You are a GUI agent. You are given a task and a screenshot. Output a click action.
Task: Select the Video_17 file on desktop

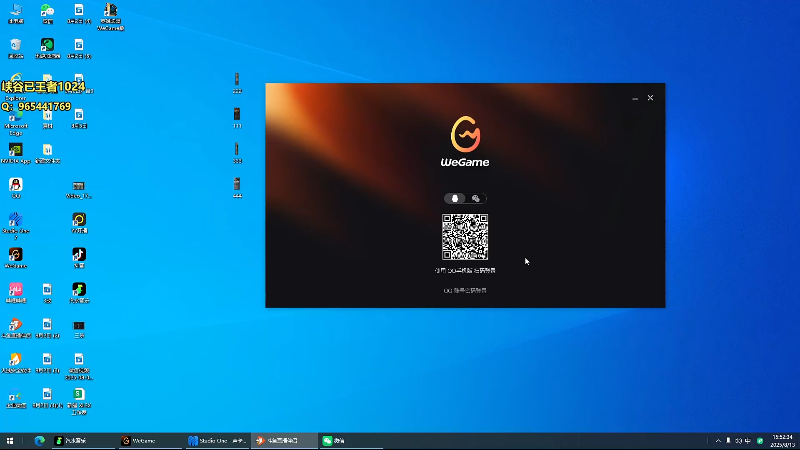(79, 189)
